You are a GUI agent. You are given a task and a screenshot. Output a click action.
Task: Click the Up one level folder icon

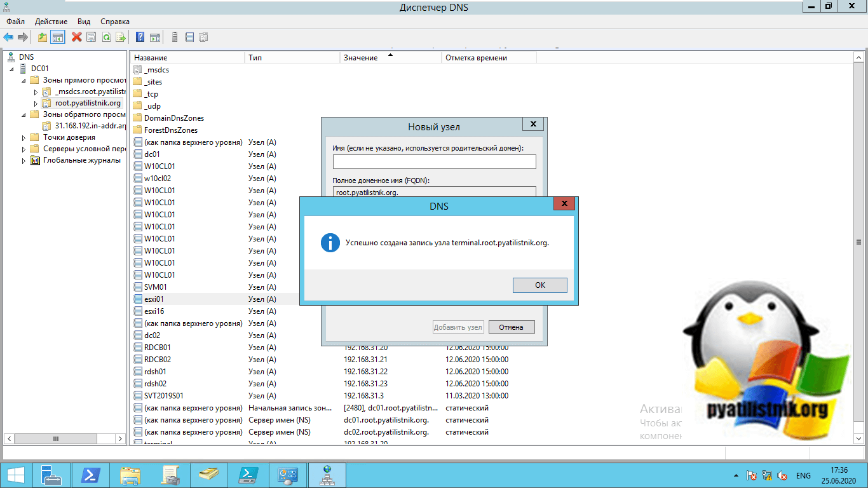coord(43,37)
